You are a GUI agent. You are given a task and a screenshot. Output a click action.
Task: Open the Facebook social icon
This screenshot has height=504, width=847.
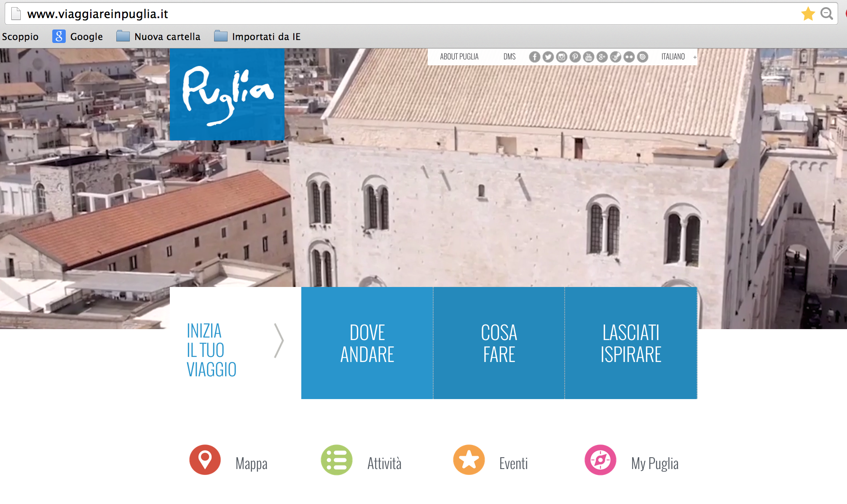(534, 57)
